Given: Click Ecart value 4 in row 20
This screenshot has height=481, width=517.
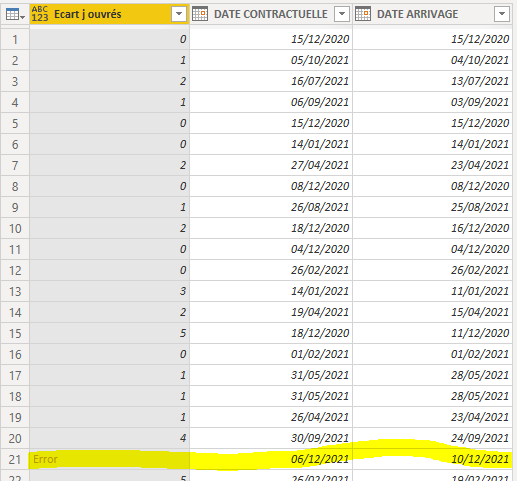Looking at the screenshot, I should 109,438.
